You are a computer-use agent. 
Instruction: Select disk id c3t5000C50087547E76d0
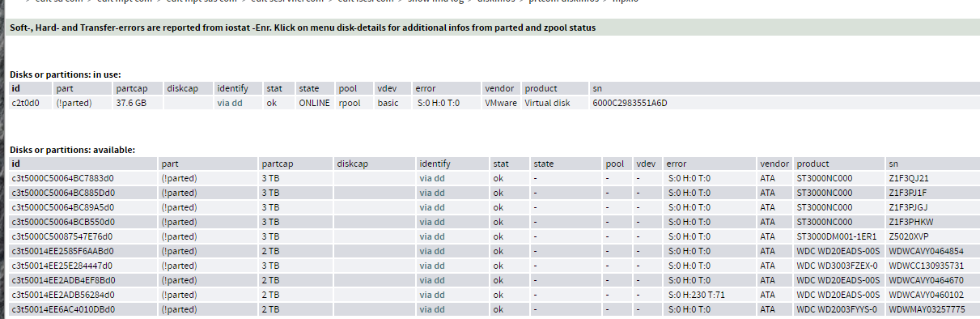pyautogui.click(x=62, y=236)
